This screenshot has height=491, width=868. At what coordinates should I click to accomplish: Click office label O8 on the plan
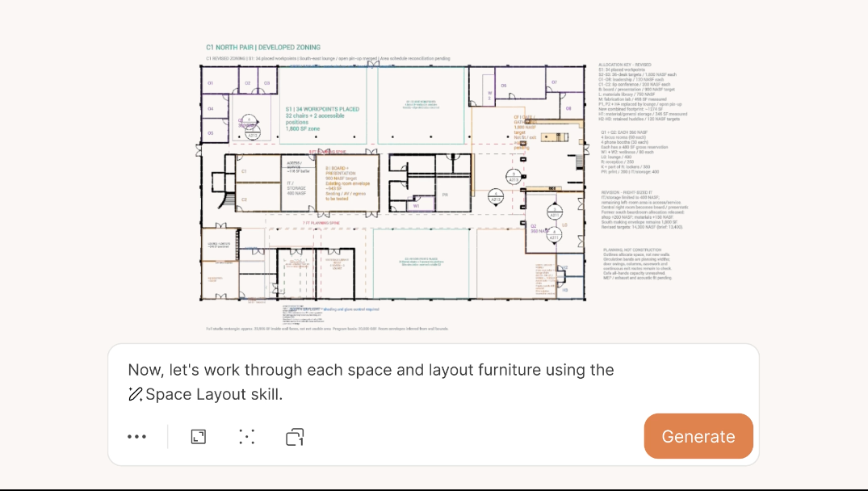[x=568, y=108]
